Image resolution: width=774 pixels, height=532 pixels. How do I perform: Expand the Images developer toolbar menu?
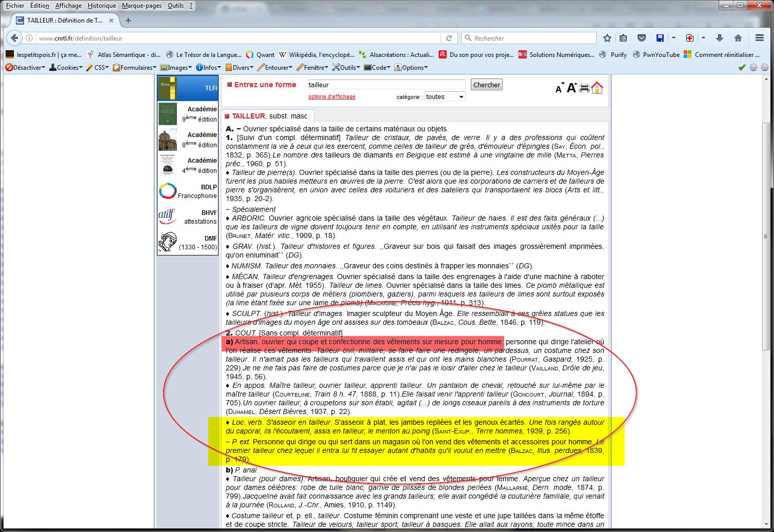[x=176, y=67]
